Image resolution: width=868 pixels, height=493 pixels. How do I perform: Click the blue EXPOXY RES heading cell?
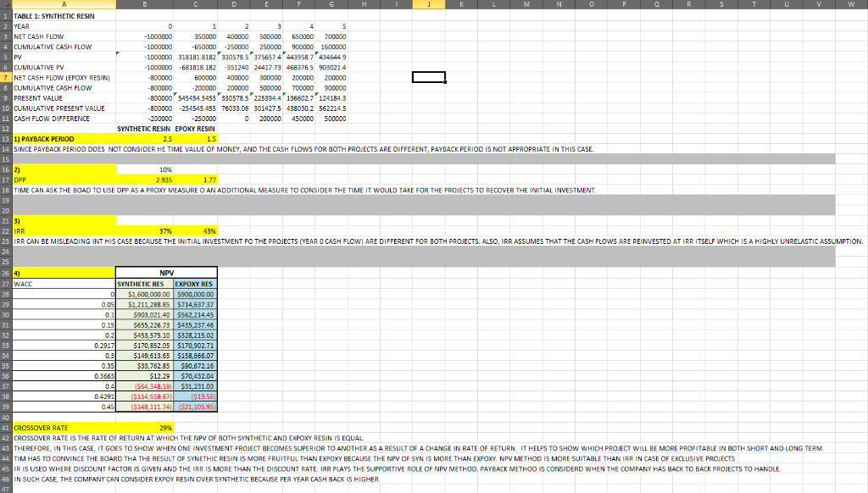click(195, 283)
